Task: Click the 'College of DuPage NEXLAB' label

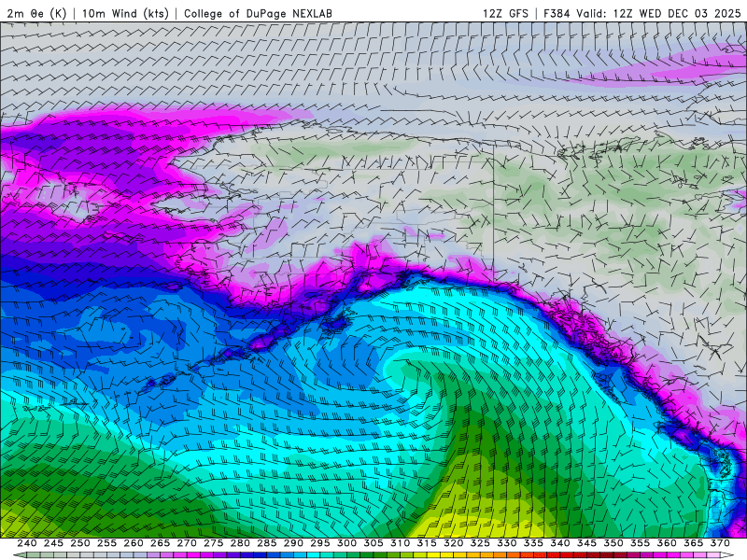Action: [x=258, y=13]
